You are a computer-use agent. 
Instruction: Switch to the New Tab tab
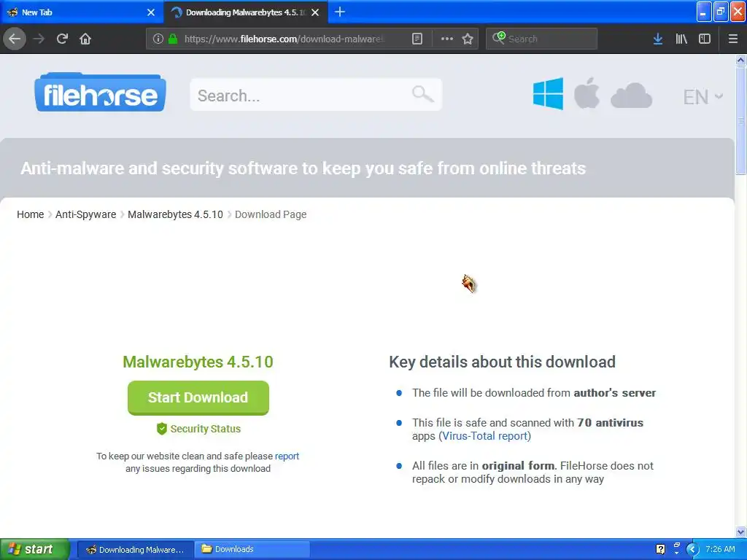click(81, 12)
